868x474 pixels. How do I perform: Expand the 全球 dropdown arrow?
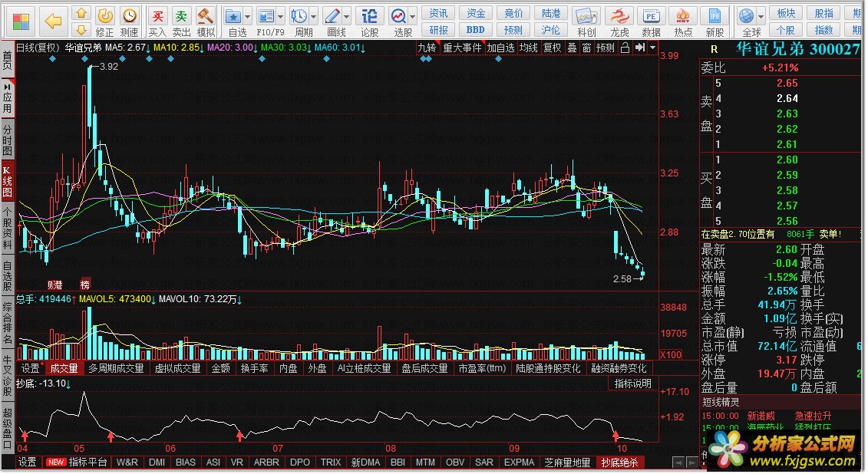pyautogui.click(x=761, y=17)
